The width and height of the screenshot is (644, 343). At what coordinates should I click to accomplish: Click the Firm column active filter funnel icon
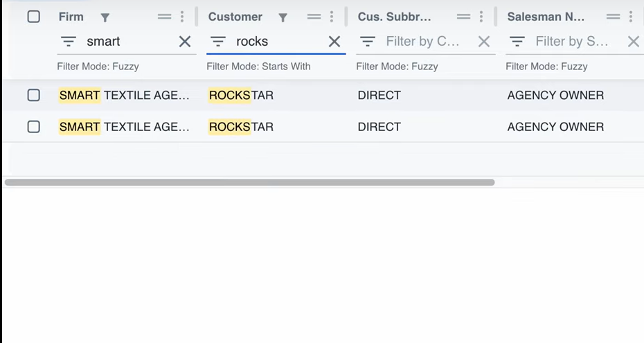(x=105, y=17)
